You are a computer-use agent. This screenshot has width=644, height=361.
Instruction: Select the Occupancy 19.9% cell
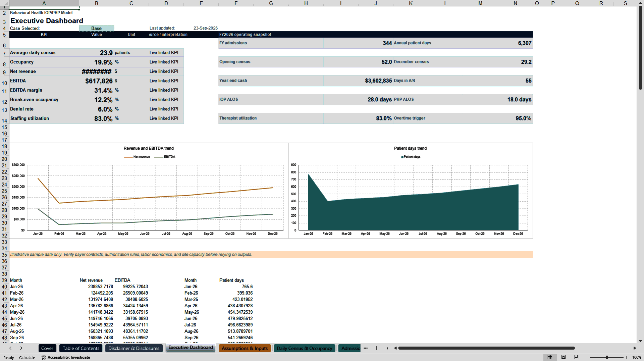coord(97,62)
